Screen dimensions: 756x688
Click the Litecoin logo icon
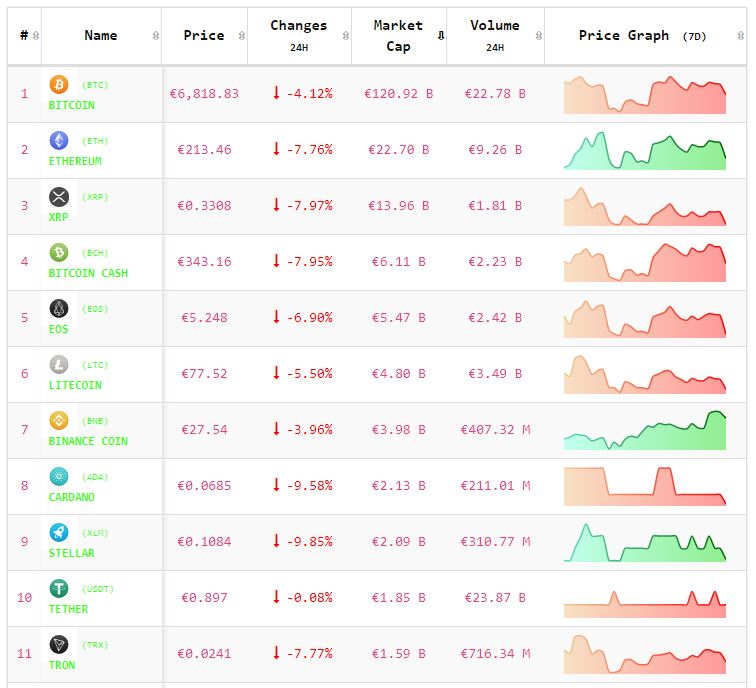point(58,365)
